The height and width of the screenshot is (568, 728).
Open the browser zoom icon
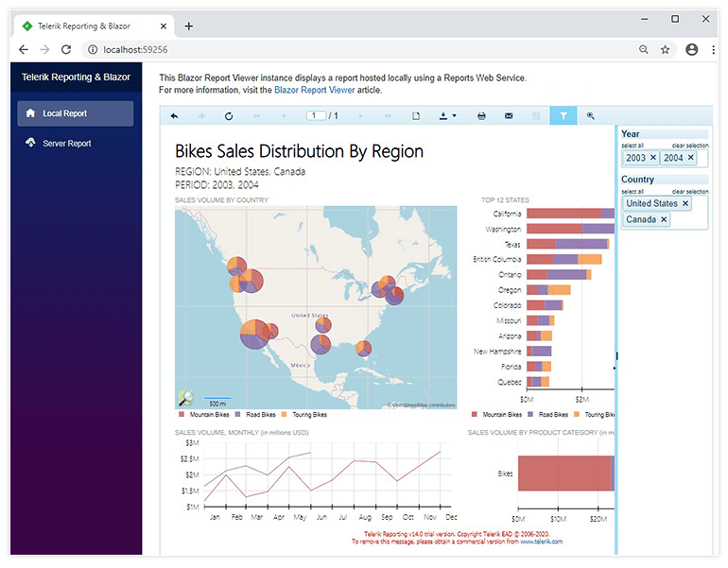point(644,50)
